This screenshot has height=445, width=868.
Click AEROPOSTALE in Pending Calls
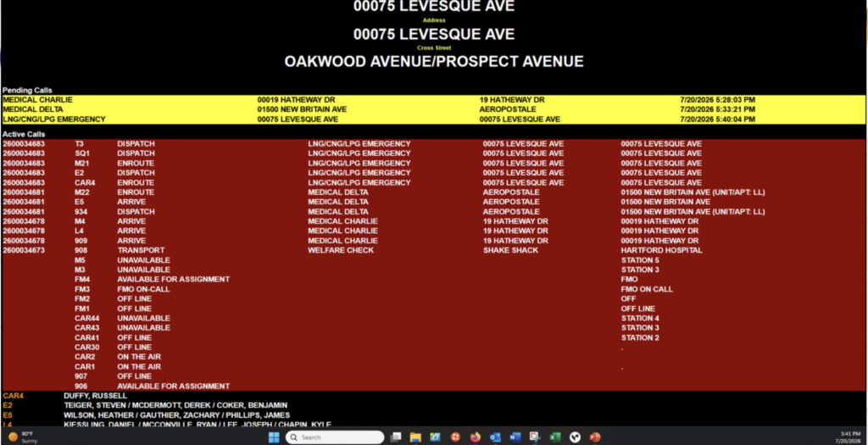(508, 109)
